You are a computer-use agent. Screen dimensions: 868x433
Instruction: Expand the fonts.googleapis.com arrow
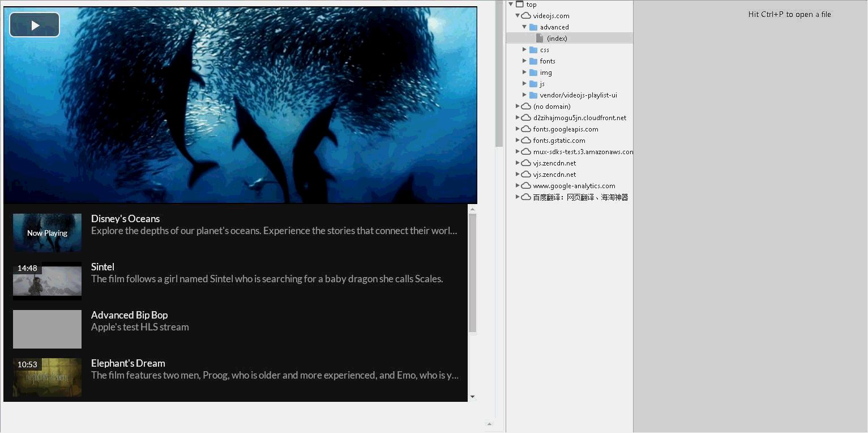518,129
